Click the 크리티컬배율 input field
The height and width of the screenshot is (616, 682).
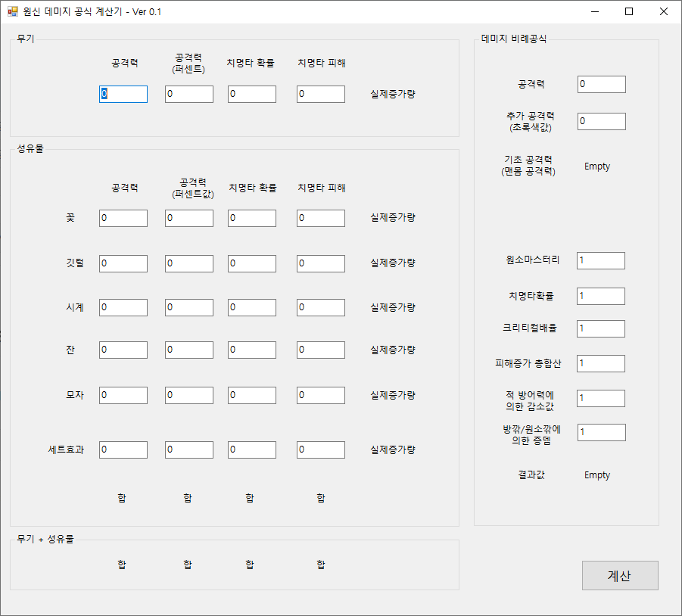tap(601, 328)
